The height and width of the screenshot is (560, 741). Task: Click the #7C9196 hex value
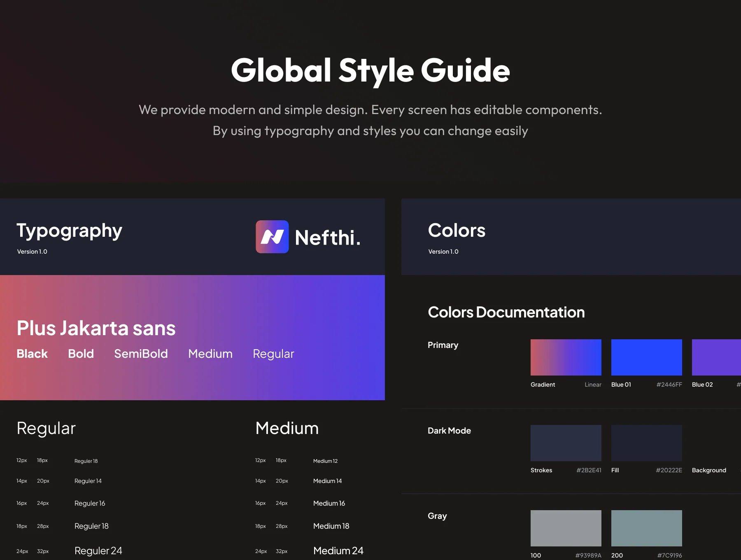(669, 555)
